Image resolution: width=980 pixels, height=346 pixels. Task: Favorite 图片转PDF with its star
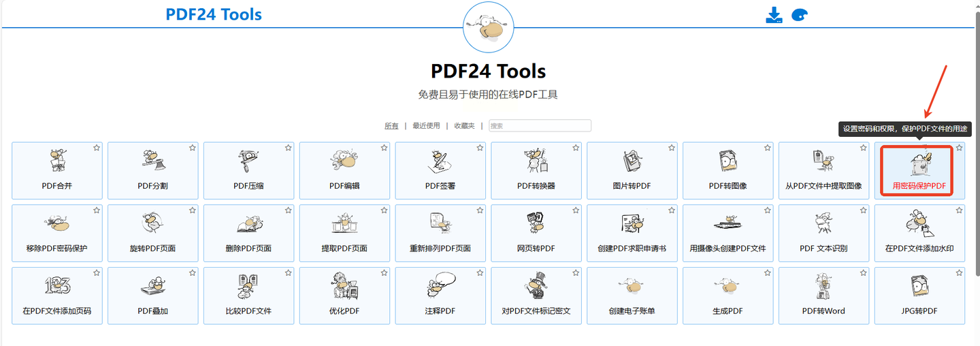pos(672,148)
